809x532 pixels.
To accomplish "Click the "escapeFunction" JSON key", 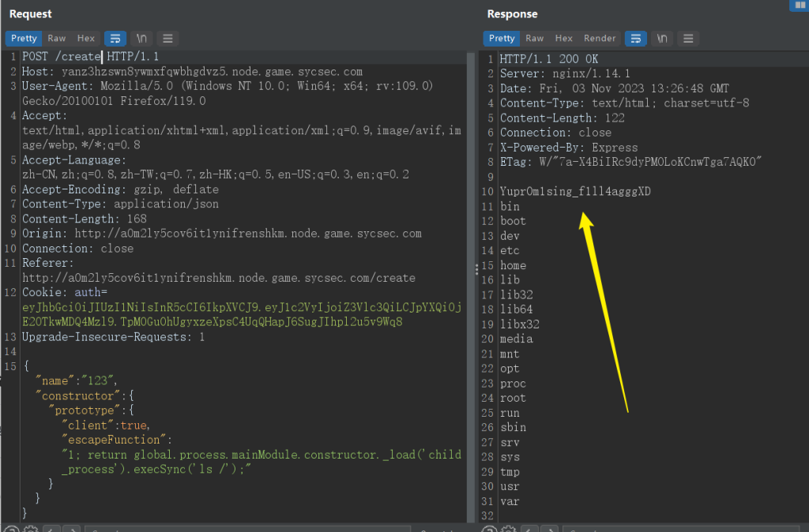I will pyautogui.click(x=114, y=440).
